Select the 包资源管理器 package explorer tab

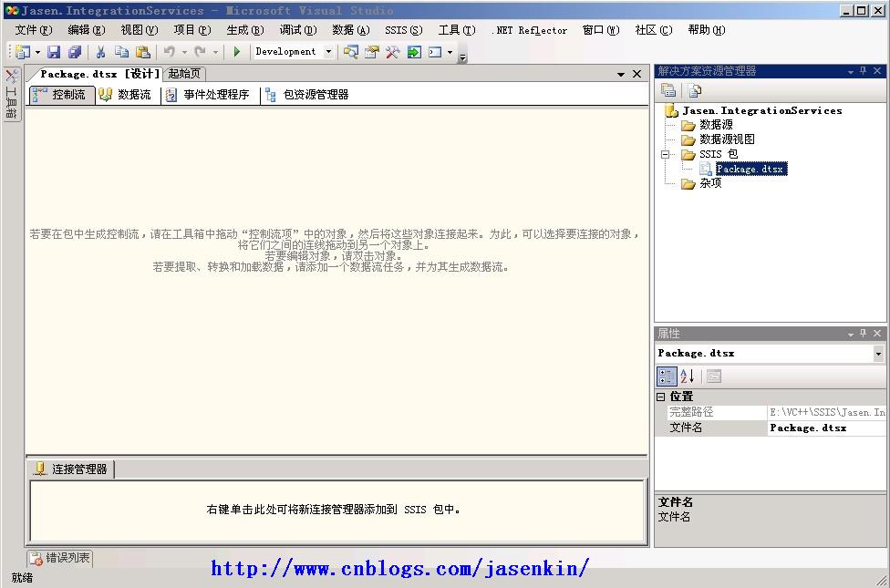coord(307,95)
